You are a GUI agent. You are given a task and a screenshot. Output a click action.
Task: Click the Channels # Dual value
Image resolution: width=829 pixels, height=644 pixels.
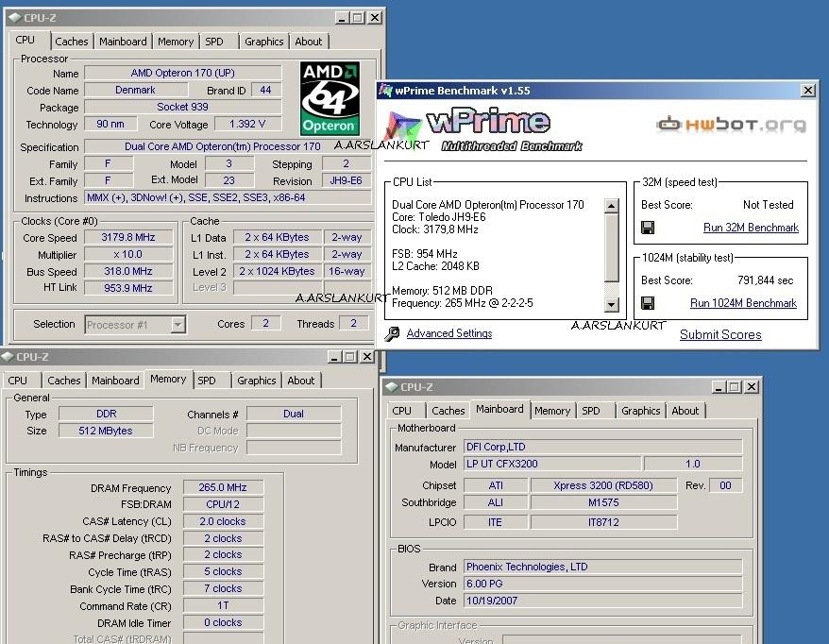[294, 414]
